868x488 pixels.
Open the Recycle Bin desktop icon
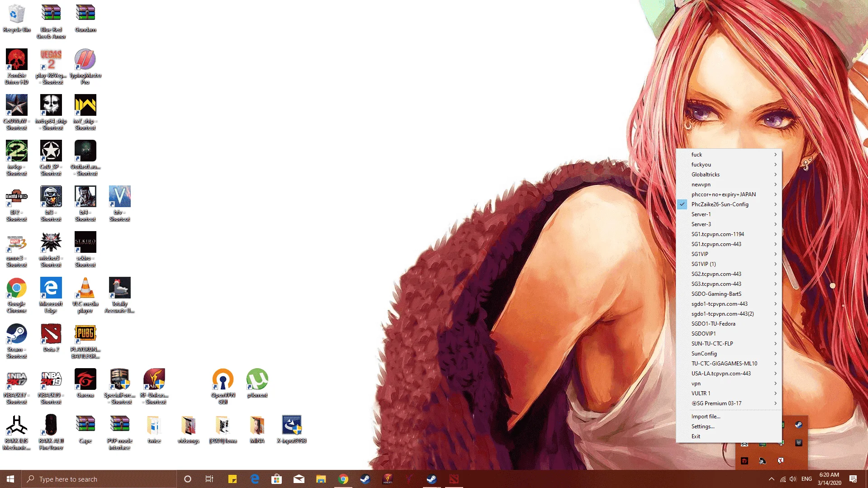click(17, 18)
